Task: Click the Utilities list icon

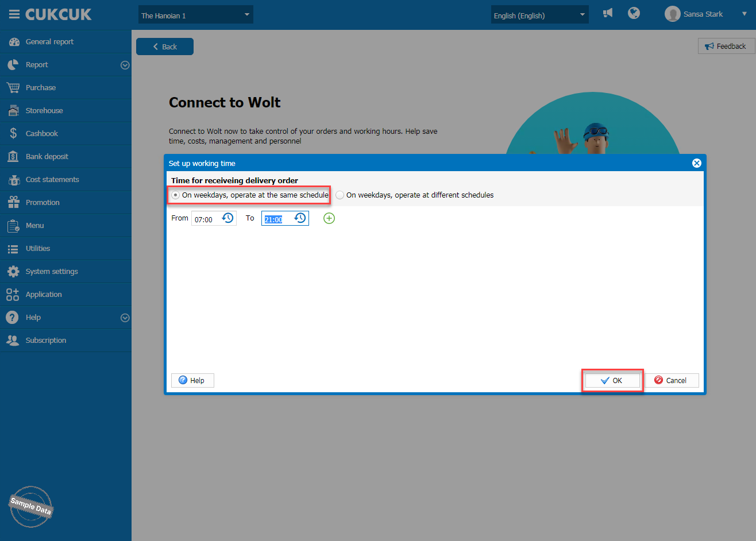Action: point(13,249)
